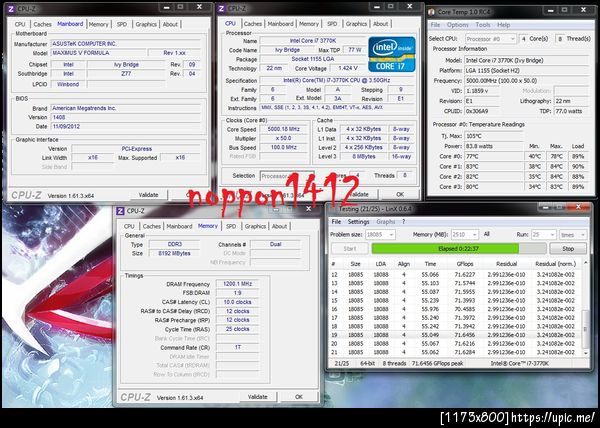
Task: Open About tab in Memory window
Action: (279, 226)
